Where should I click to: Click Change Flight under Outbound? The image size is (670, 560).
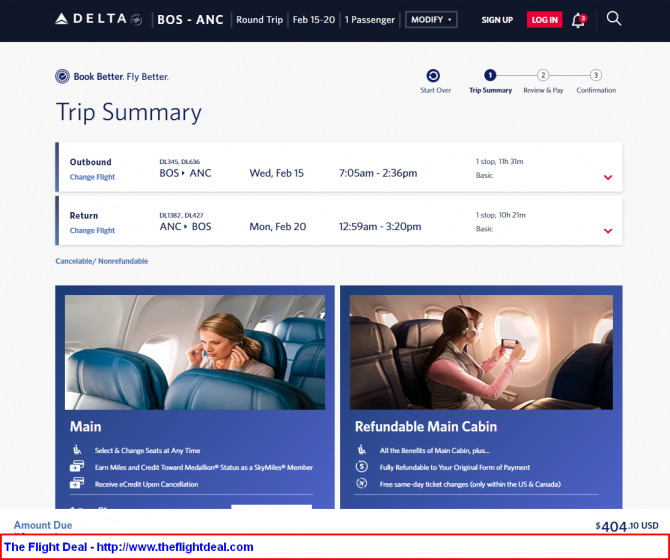(92, 177)
